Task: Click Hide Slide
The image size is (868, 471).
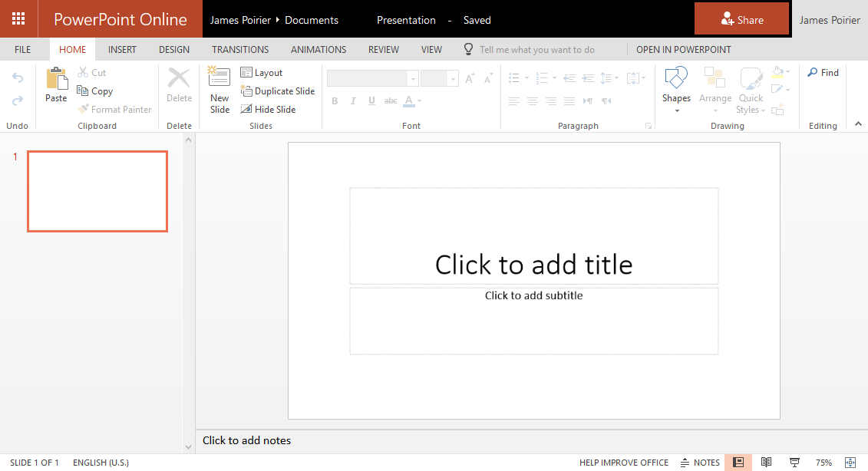Action: point(268,109)
